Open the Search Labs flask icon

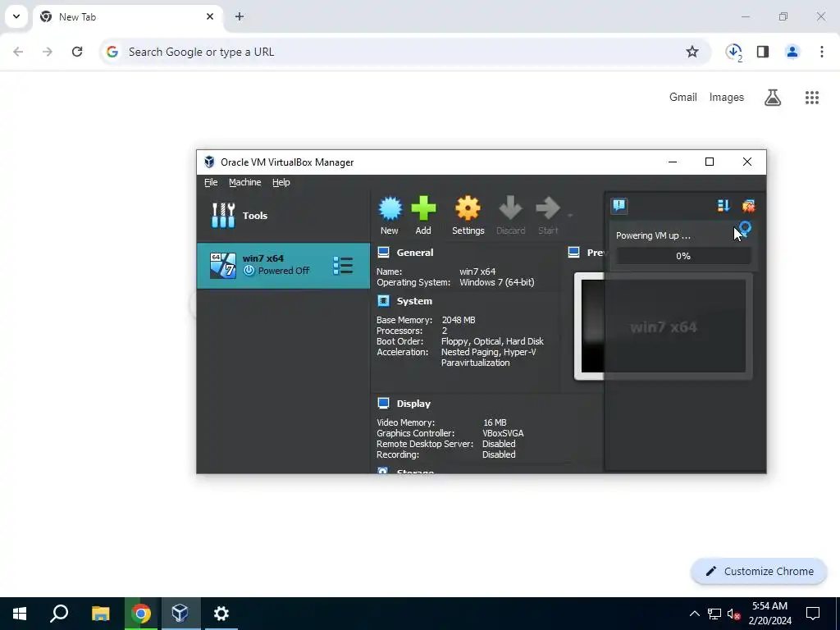tap(773, 98)
